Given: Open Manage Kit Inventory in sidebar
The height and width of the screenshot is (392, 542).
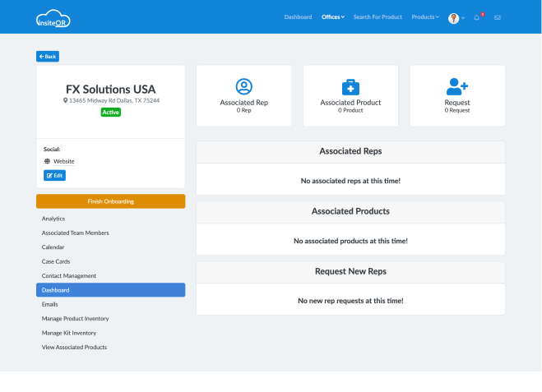Looking at the screenshot, I should point(69,333).
